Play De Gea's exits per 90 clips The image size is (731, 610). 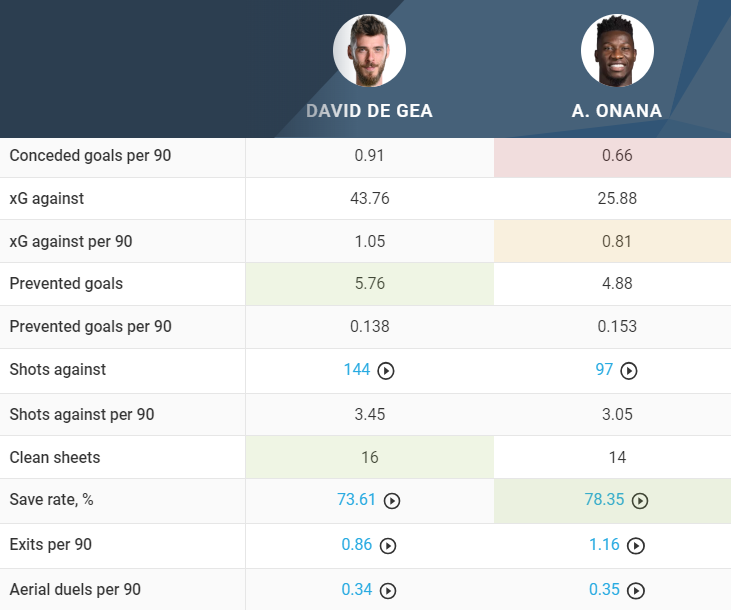pyautogui.click(x=388, y=546)
